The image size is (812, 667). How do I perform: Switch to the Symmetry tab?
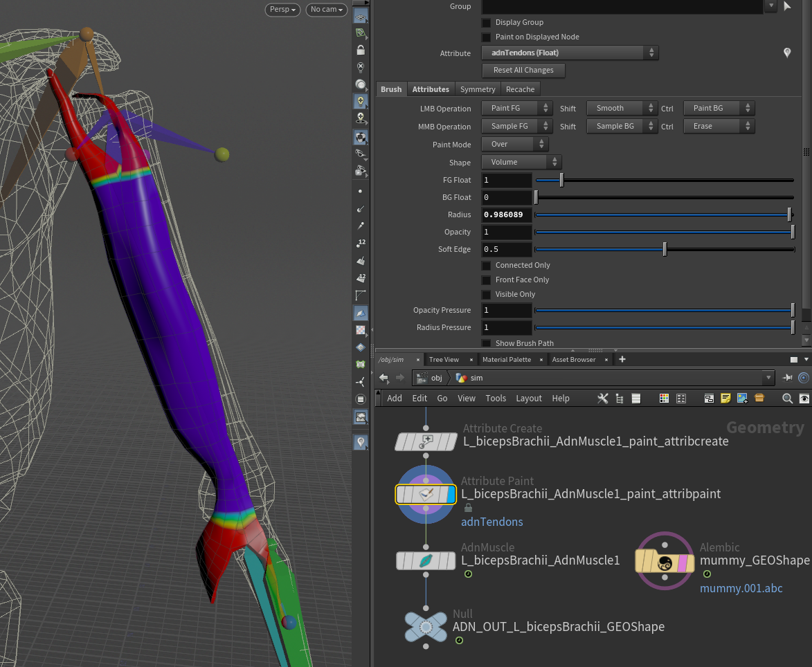(478, 89)
